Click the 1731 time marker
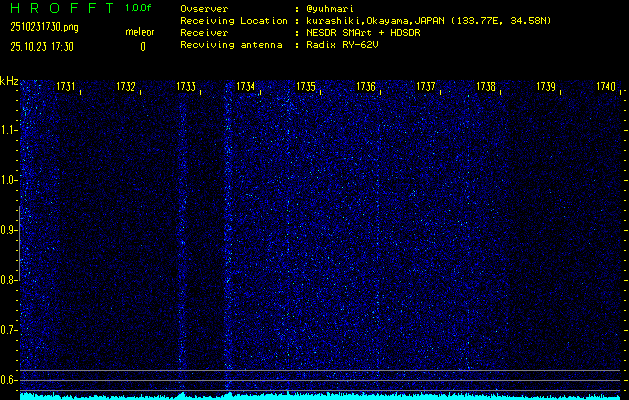629x400 pixels. click(x=66, y=86)
